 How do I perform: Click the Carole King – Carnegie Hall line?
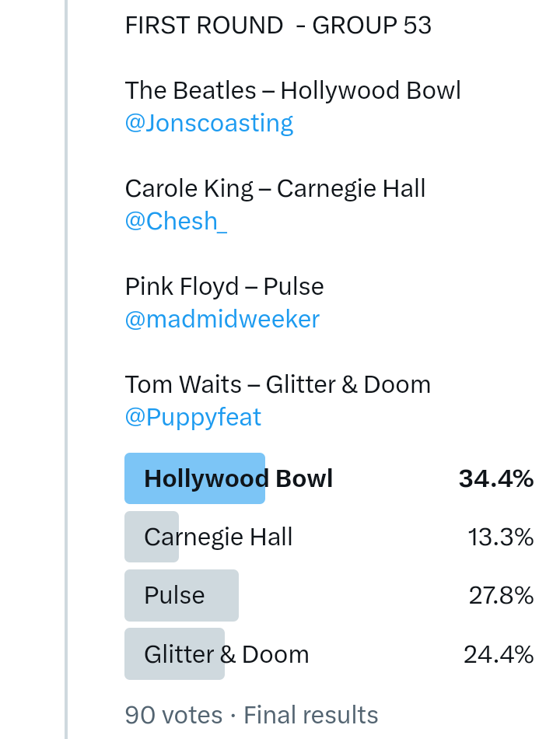[x=275, y=188]
